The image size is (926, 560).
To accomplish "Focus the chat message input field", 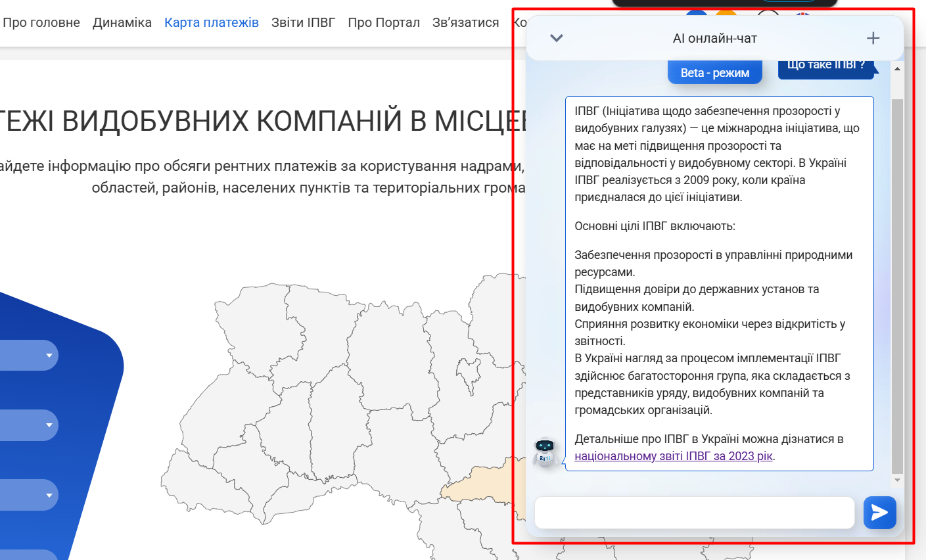I will tap(694, 513).
